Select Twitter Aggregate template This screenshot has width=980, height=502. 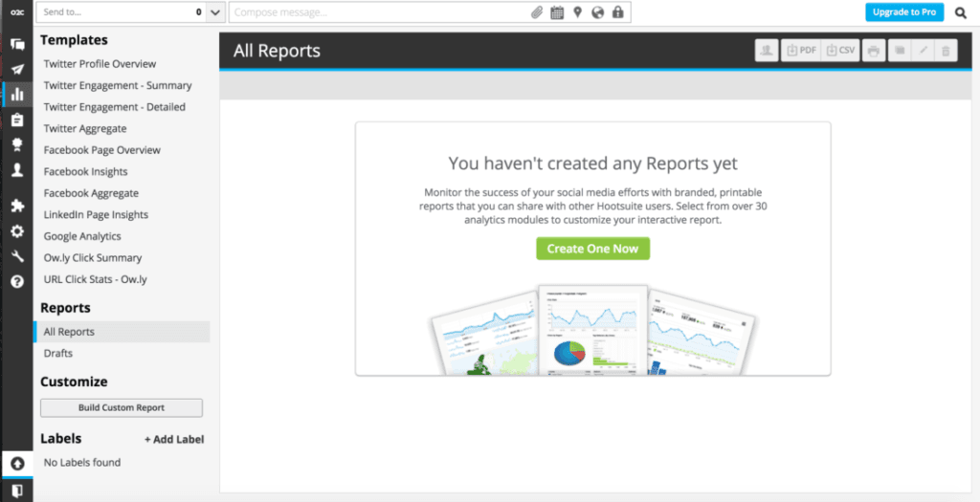(x=85, y=129)
